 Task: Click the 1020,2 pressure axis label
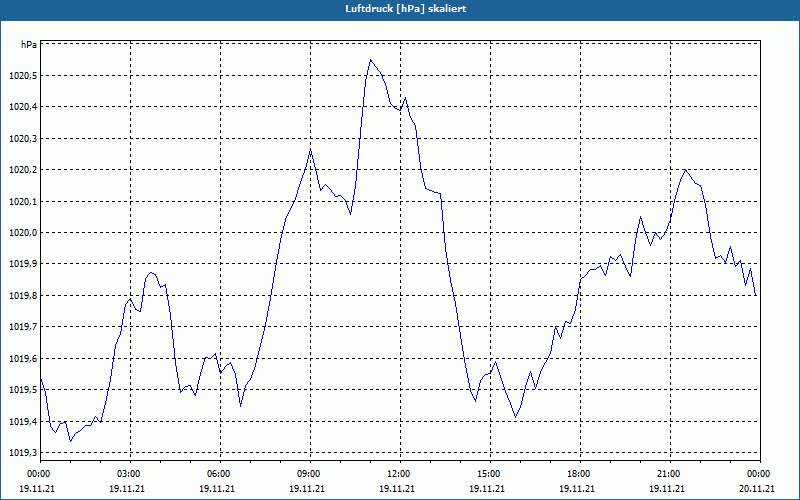tap(23, 170)
